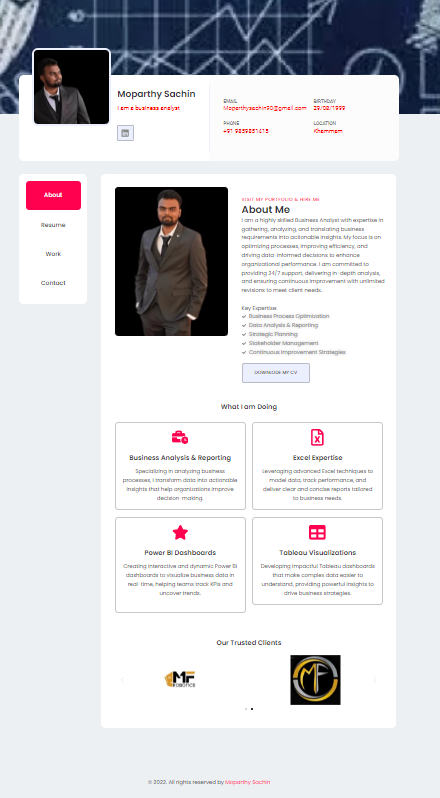The height and width of the screenshot is (798, 440).
Task: Click the small profile avatar photo
Action: 72,87
